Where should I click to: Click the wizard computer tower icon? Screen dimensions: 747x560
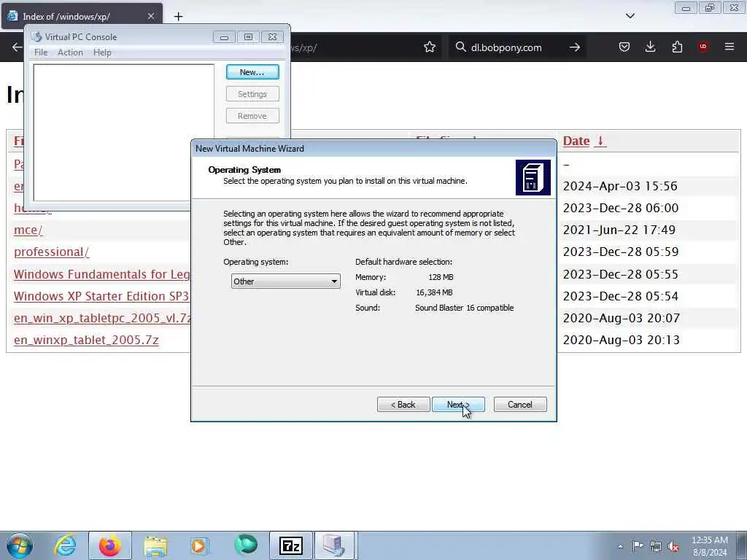(x=533, y=177)
